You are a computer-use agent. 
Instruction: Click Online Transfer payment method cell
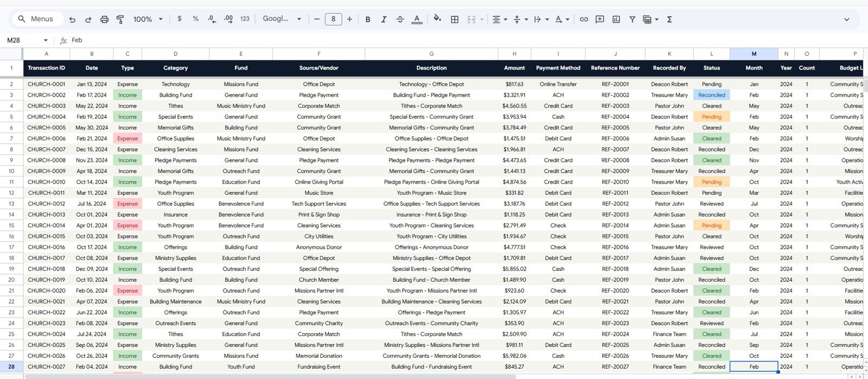click(558, 84)
